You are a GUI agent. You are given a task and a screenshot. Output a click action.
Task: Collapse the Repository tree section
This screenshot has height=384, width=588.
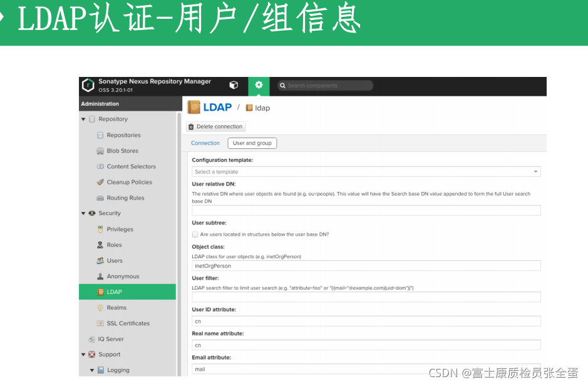point(83,119)
